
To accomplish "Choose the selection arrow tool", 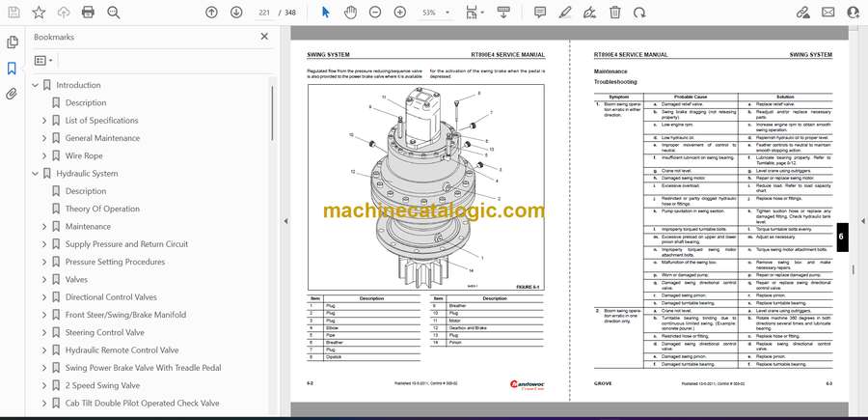I will pyautogui.click(x=326, y=13).
